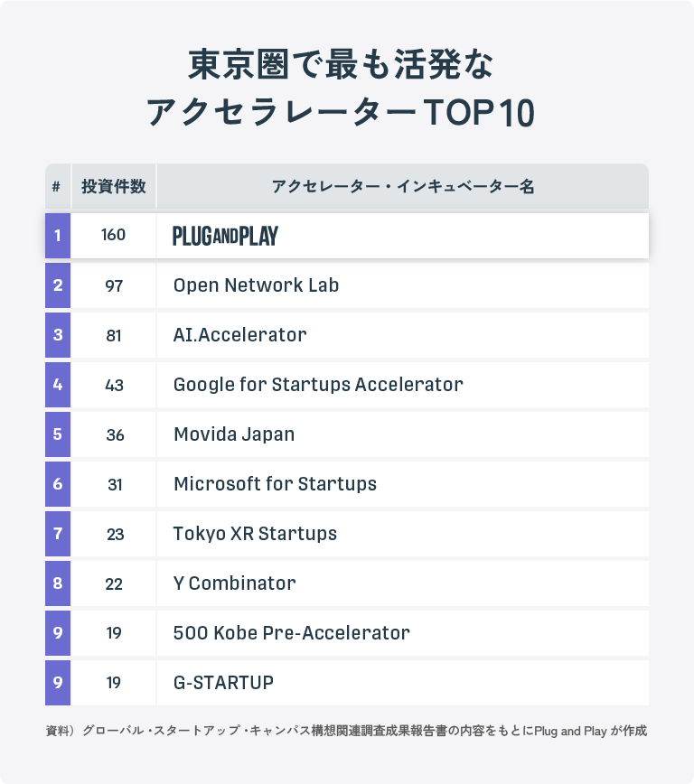Click the rank 5 purple badge

(58, 434)
